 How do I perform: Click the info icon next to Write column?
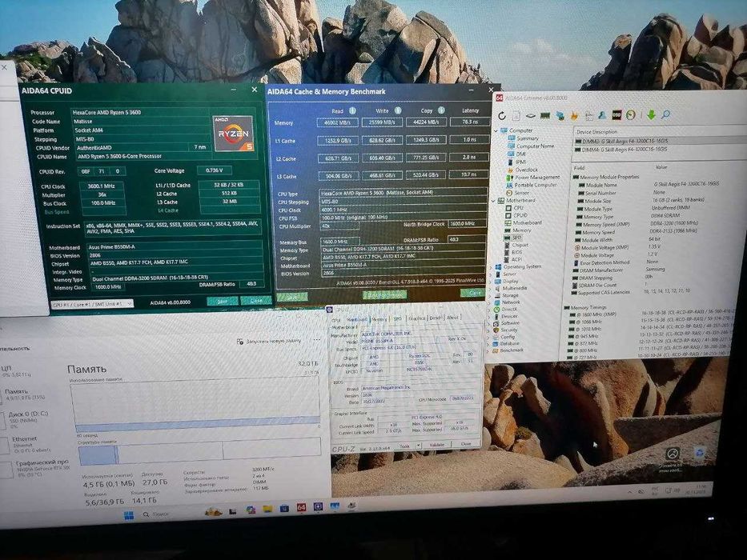[x=397, y=110]
